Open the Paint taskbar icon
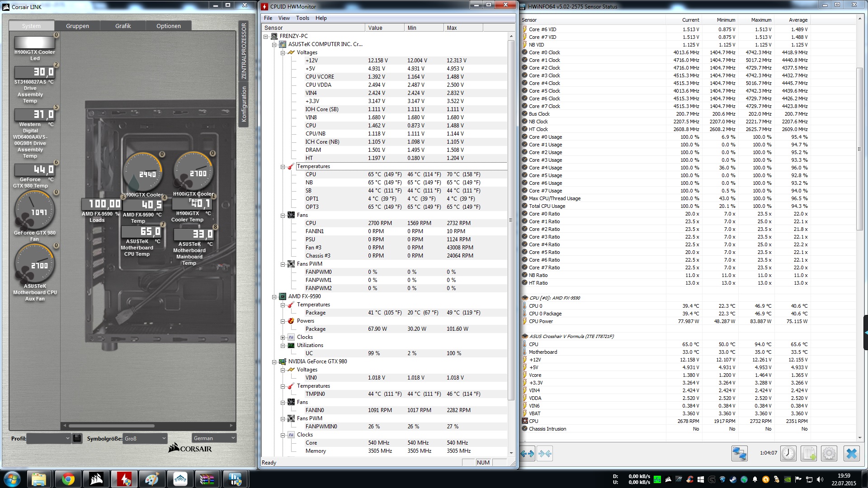 (152, 479)
